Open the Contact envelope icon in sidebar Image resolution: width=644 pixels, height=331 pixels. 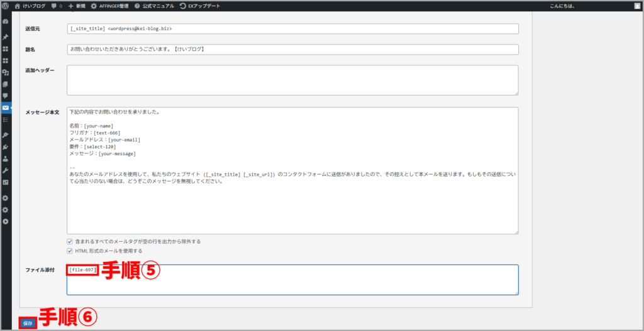pyautogui.click(x=6, y=107)
